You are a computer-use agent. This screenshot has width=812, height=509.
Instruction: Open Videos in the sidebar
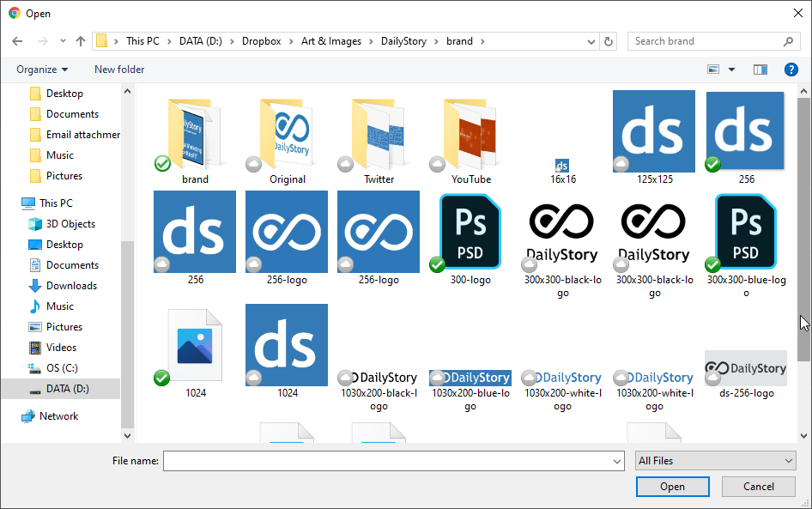[x=53, y=348]
